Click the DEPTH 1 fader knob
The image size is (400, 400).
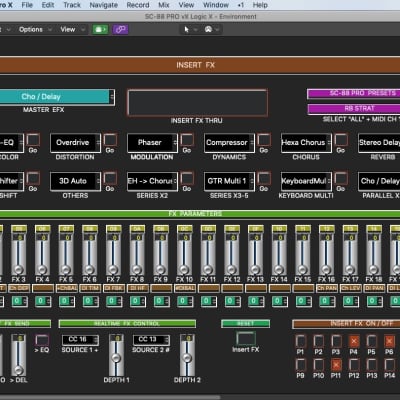pyautogui.click(x=116, y=358)
